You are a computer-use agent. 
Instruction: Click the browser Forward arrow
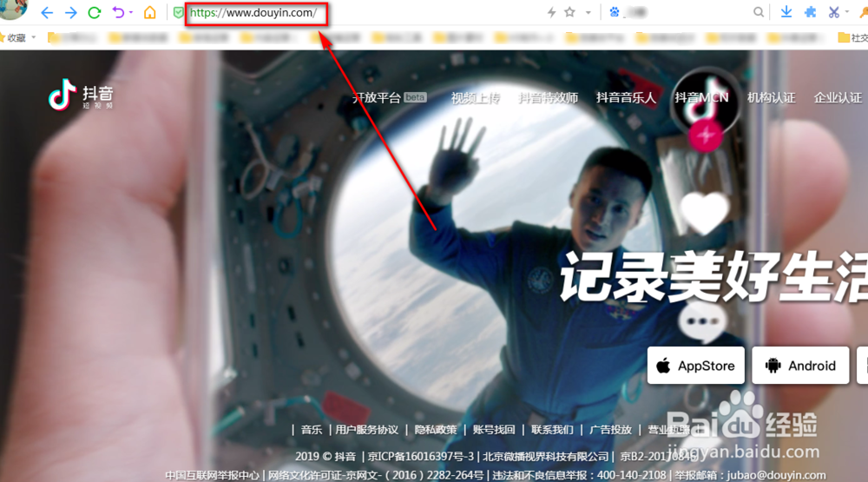tap(70, 12)
